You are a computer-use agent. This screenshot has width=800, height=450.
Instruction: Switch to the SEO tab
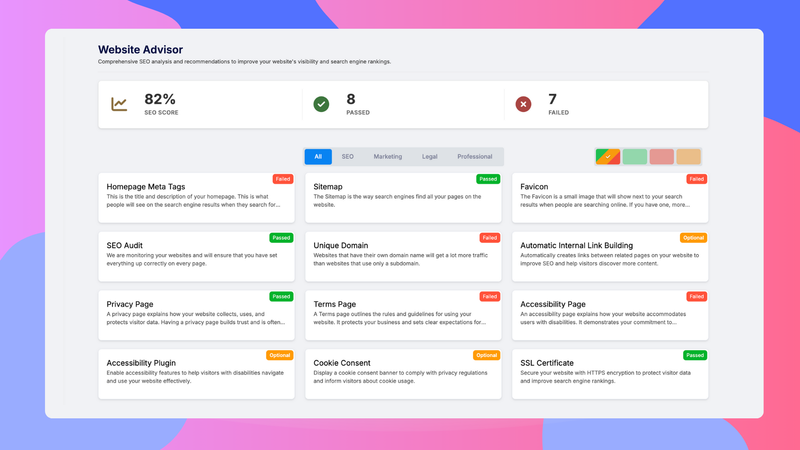pos(347,156)
